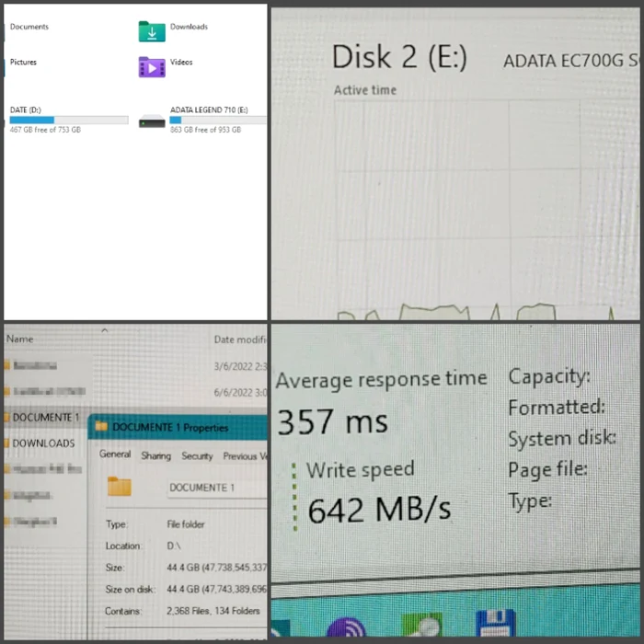Click the 'Active time' graph label
The image size is (644, 644).
[365, 90]
